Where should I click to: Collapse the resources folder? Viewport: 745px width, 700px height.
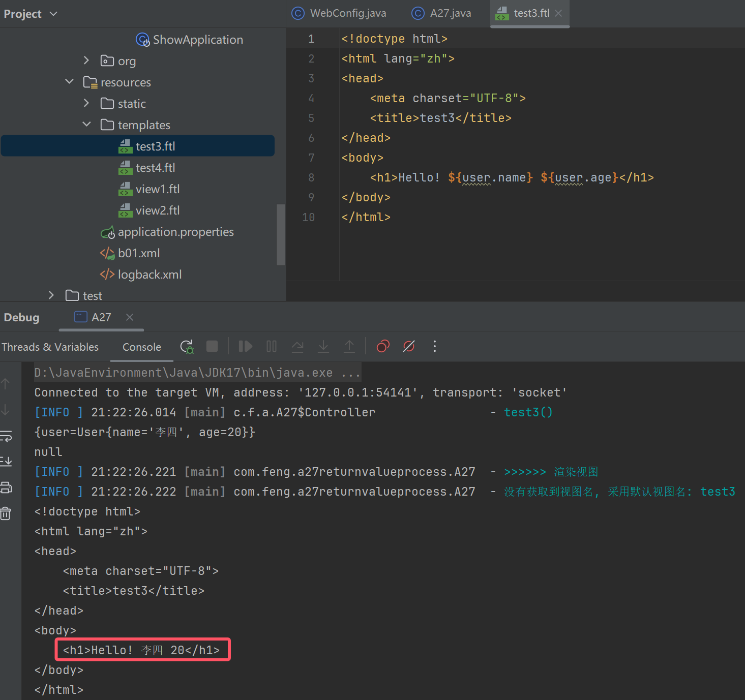70,82
